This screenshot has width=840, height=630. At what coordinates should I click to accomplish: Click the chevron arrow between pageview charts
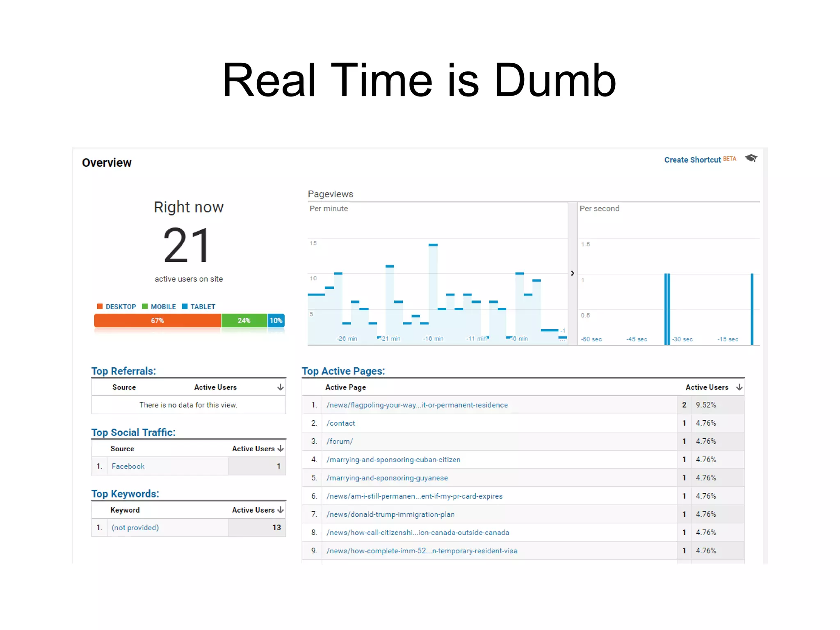pos(573,273)
